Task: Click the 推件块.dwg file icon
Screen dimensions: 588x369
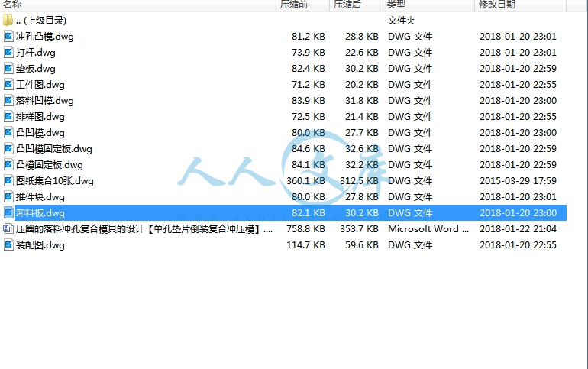Action: click(8, 197)
